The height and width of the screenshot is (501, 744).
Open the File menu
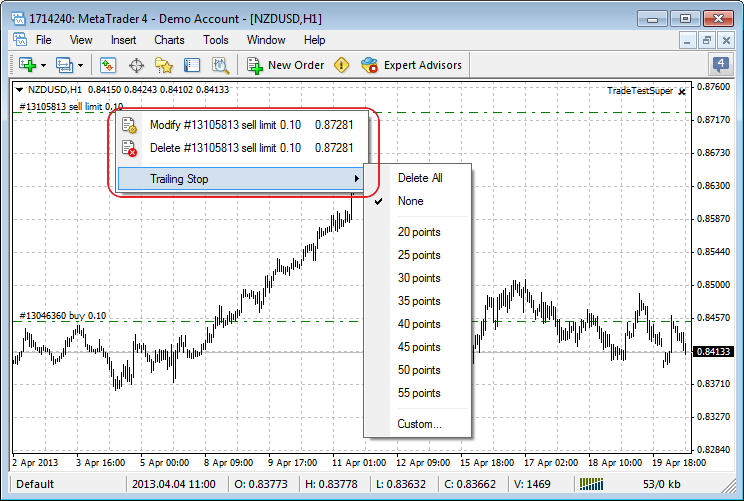[44, 40]
